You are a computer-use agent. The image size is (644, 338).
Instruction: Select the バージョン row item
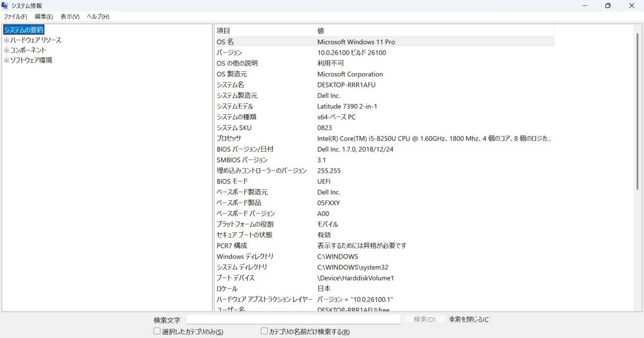(384, 53)
